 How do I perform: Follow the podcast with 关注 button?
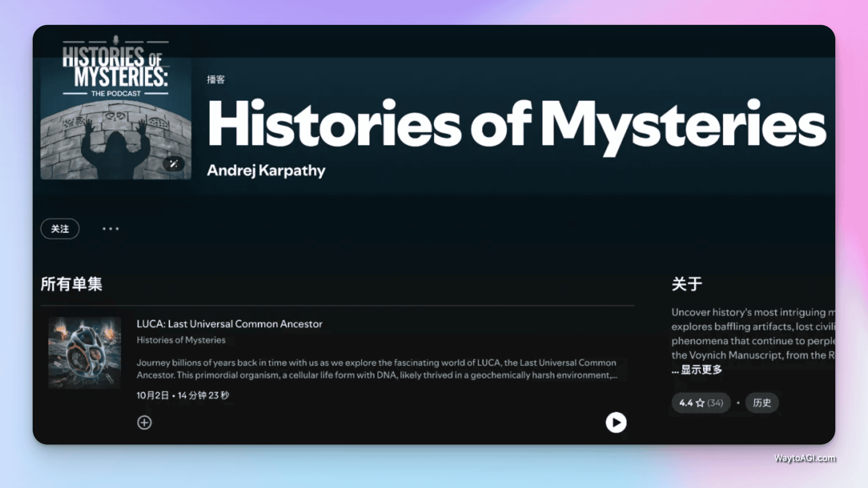tap(60, 229)
